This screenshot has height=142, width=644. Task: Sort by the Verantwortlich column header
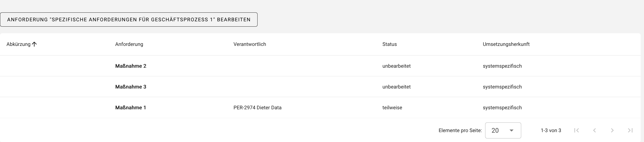coord(250,44)
